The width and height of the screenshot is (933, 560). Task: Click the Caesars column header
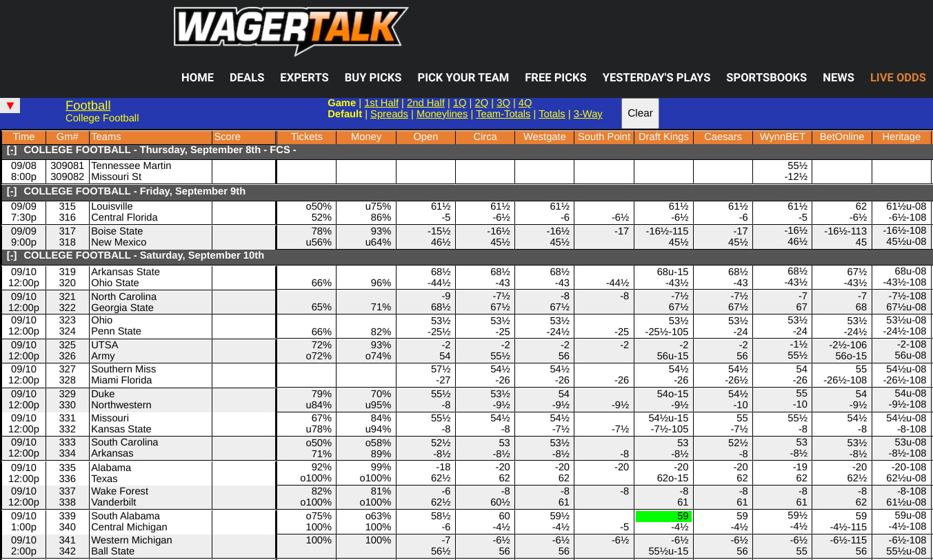point(723,137)
